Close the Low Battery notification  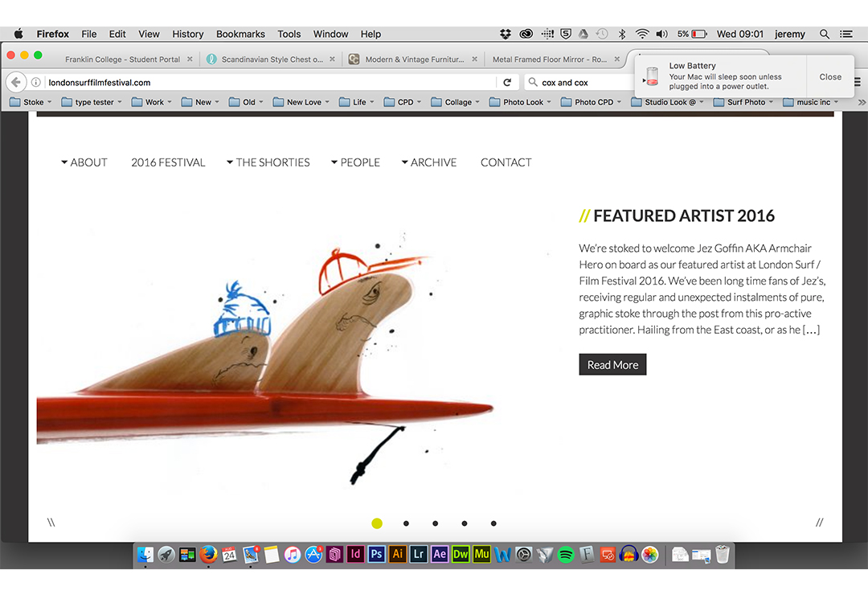point(830,77)
